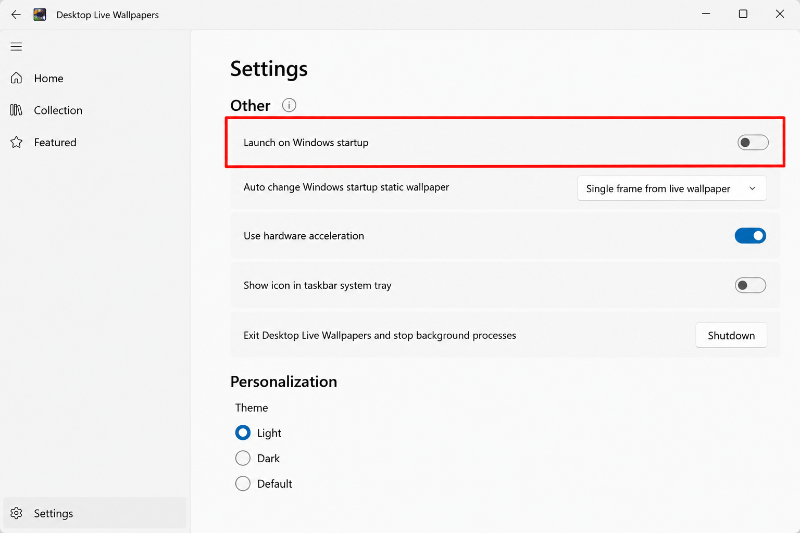The image size is (800, 533).
Task: Open Single frame from live wallpaper dropdown
Action: point(671,188)
